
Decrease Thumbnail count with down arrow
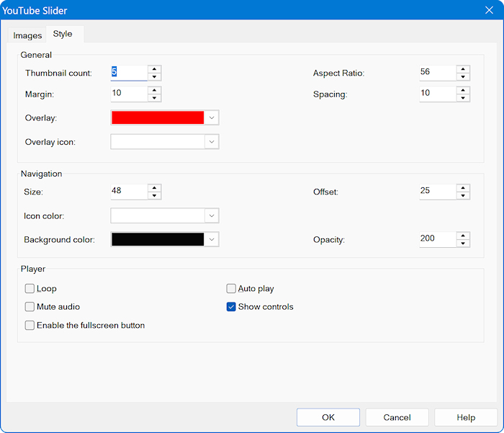point(154,77)
